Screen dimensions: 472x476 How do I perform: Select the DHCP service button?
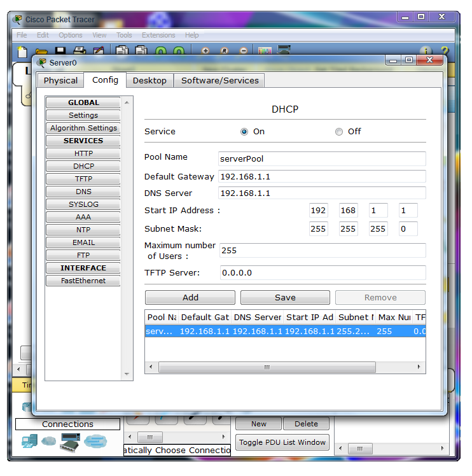pos(83,166)
